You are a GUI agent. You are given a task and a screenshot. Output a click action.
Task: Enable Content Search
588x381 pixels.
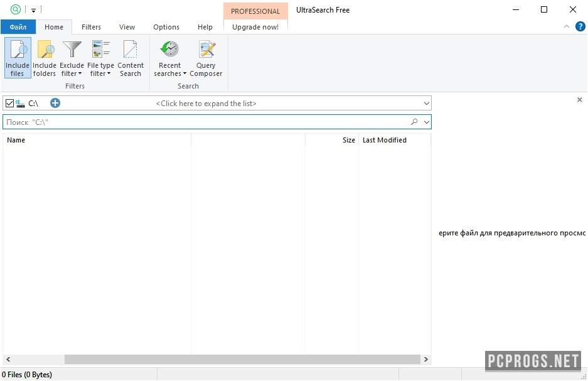[130, 58]
